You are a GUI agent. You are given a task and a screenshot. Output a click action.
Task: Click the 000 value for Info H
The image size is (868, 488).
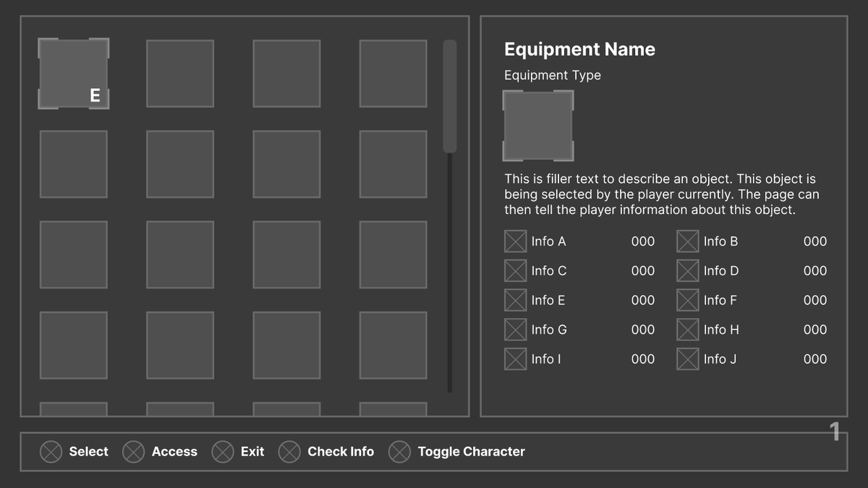coord(815,330)
